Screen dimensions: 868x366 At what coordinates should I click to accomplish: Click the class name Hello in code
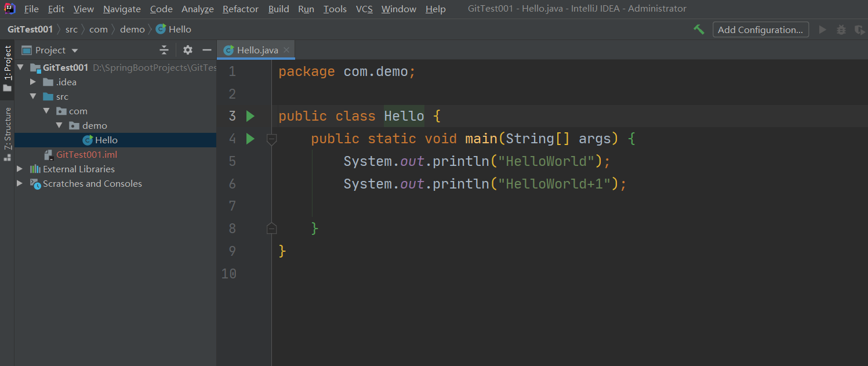tap(404, 116)
